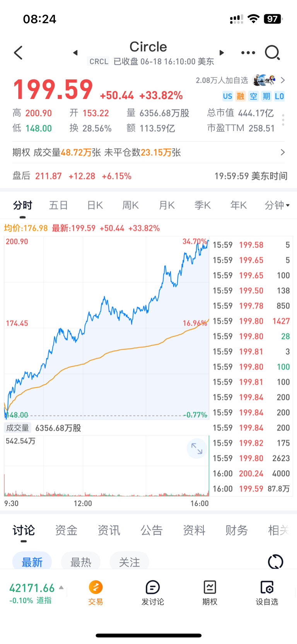Tap the CRCL ticker badge
297x644 pixels.
pos(99,62)
